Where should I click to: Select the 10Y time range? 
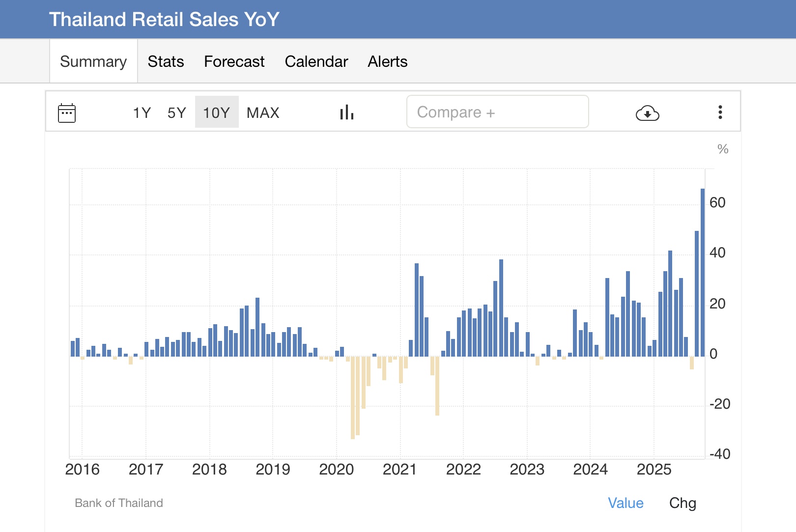tap(217, 112)
